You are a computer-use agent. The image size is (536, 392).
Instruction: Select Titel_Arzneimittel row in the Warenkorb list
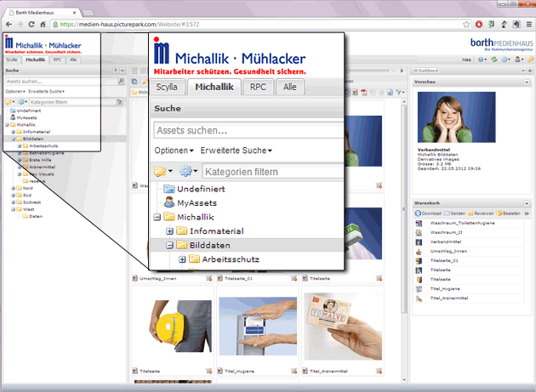pyautogui.click(x=469, y=298)
